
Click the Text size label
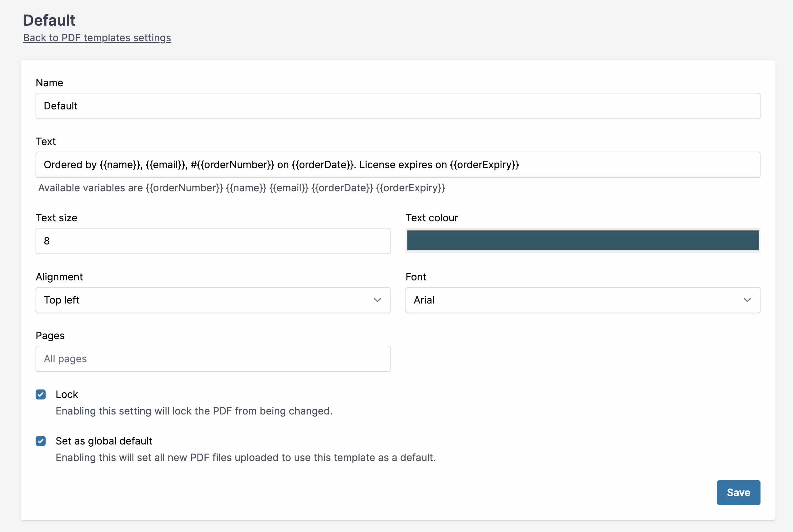pyautogui.click(x=57, y=218)
